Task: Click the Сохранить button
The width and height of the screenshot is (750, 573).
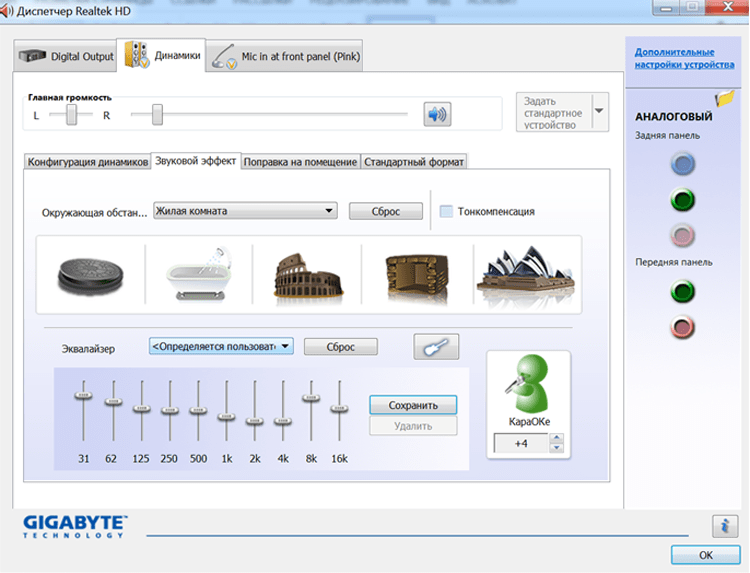Action: (x=413, y=405)
